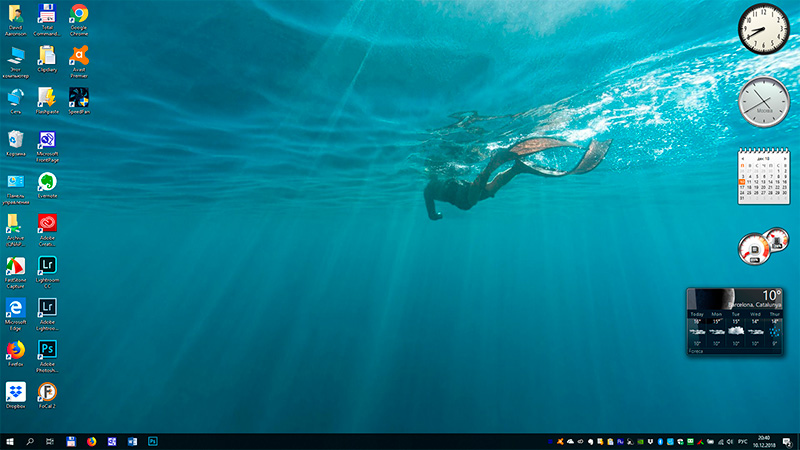The image size is (800, 450).
Task: Open Microsoft FrontPage shortcut
Action: pyautogui.click(x=46, y=139)
